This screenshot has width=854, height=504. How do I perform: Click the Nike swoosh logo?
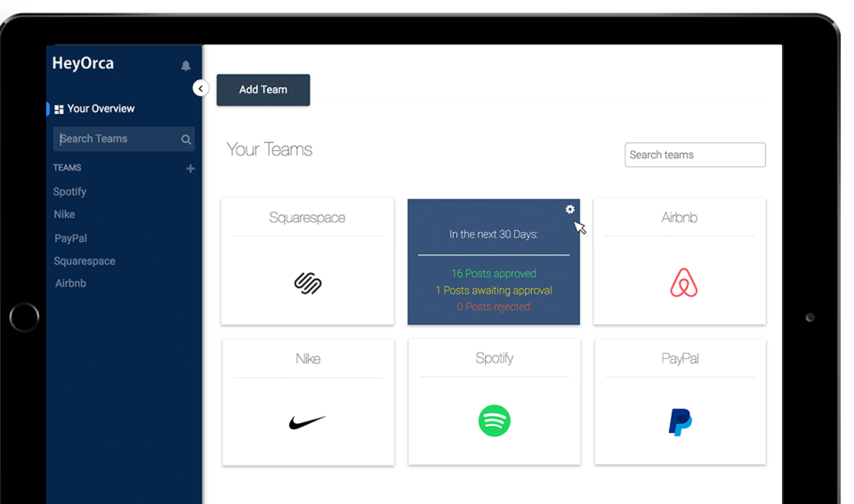point(307,422)
